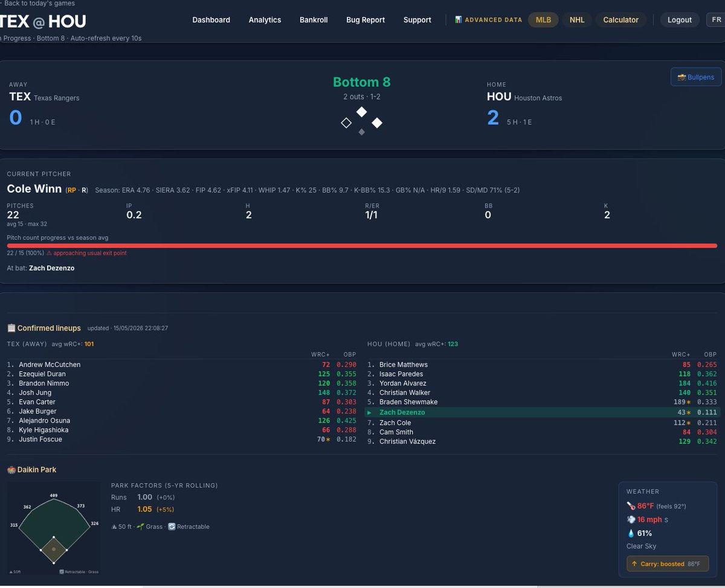Click the Advanced Data chart icon
This screenshot has height=588, width=725.
(x=459, y=20)
